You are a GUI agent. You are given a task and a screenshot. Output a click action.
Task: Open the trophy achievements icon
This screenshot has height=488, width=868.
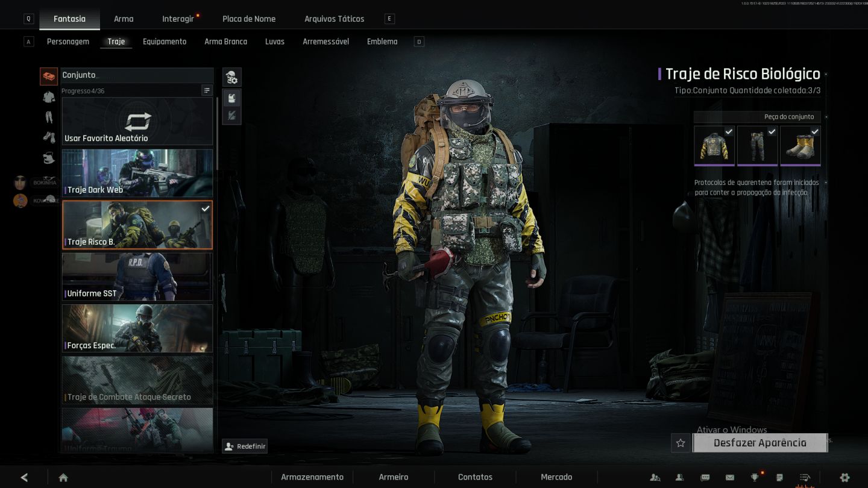[x=755, y=477]
